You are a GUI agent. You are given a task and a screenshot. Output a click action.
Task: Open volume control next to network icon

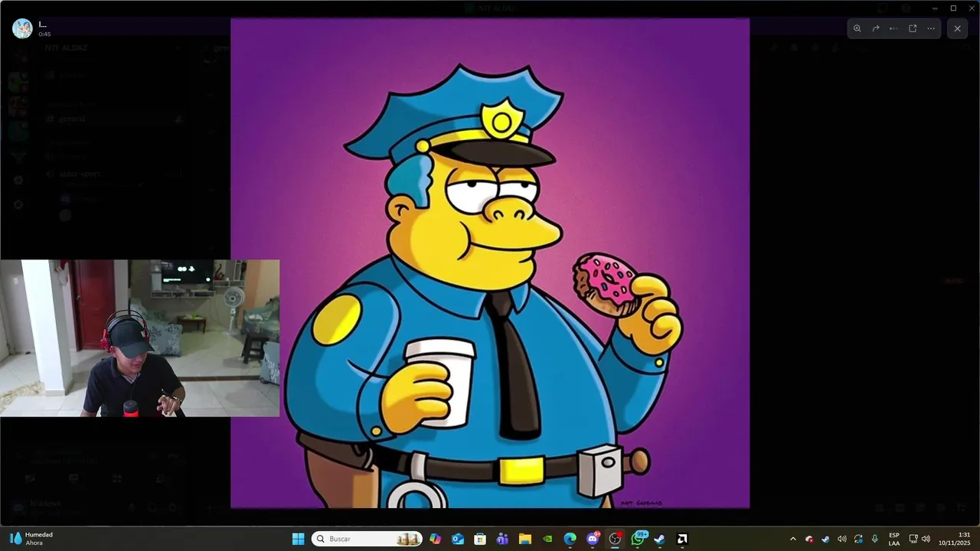pyautogui.click(x=926, y=539)
